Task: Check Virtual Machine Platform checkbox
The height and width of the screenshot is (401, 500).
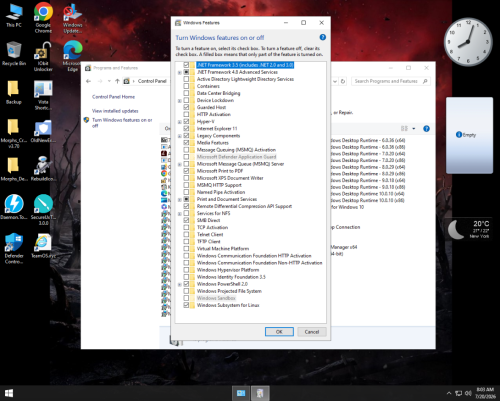Action: click(186, 249)
